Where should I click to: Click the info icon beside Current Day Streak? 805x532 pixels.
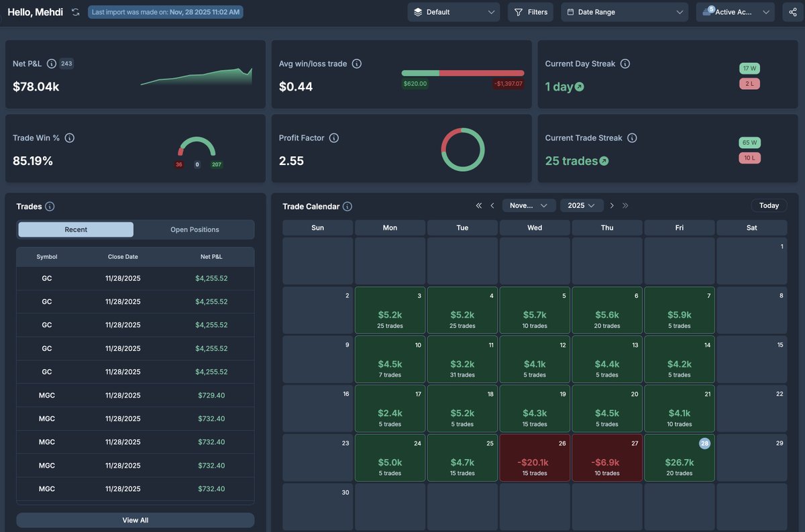[x=624, y=63]
